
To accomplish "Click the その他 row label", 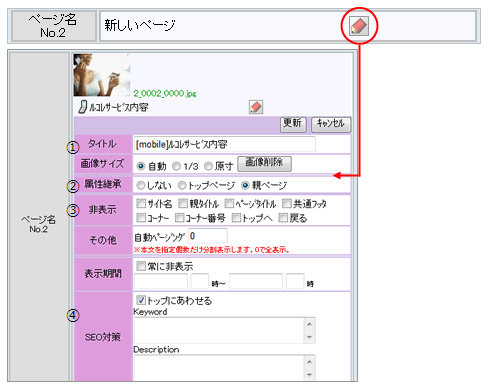I will click(x=103, y=240).
